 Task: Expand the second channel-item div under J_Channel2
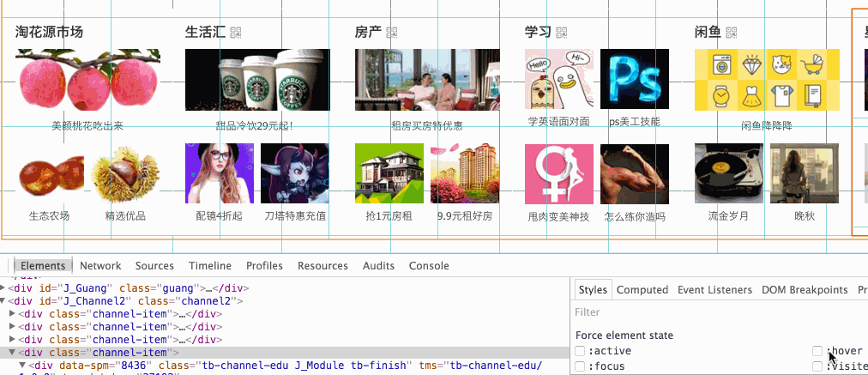[13, 327]
